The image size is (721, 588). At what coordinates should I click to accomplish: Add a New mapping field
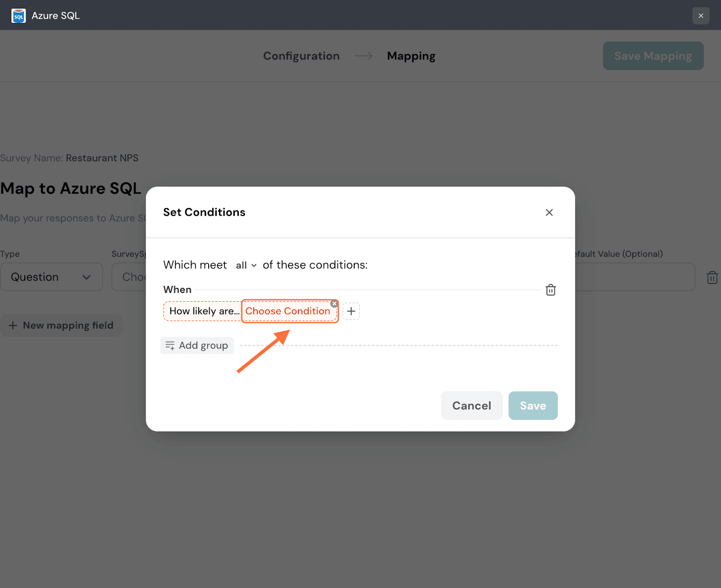pos(61,325)
